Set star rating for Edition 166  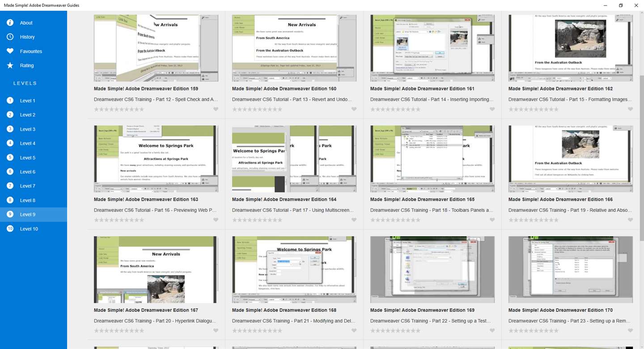pyautogui.click(x=534, y=220)
